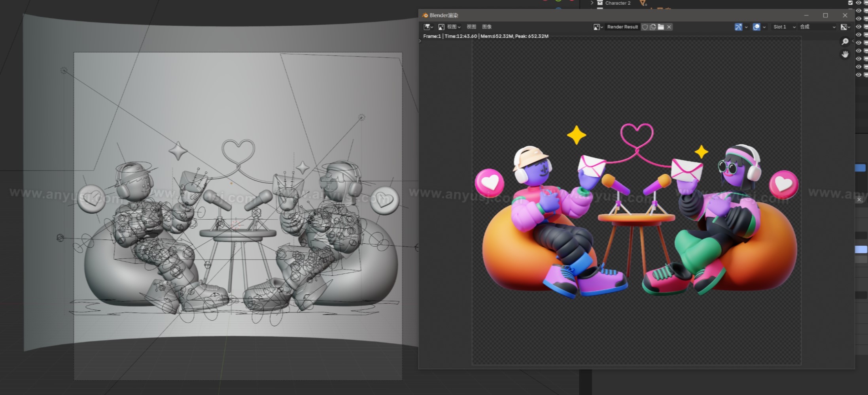The image size is (868, 395).
Task: Select the round table model in 3D viewport
Action: [237, 234]
